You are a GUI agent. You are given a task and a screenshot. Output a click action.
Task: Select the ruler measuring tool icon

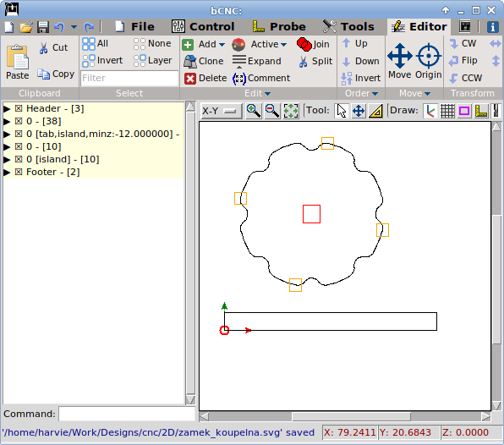375,111
